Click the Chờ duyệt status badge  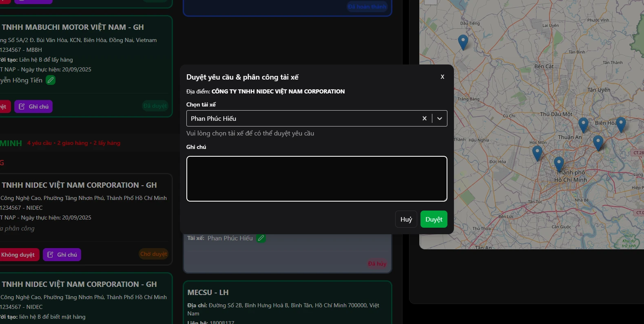[x=154, y=254]
